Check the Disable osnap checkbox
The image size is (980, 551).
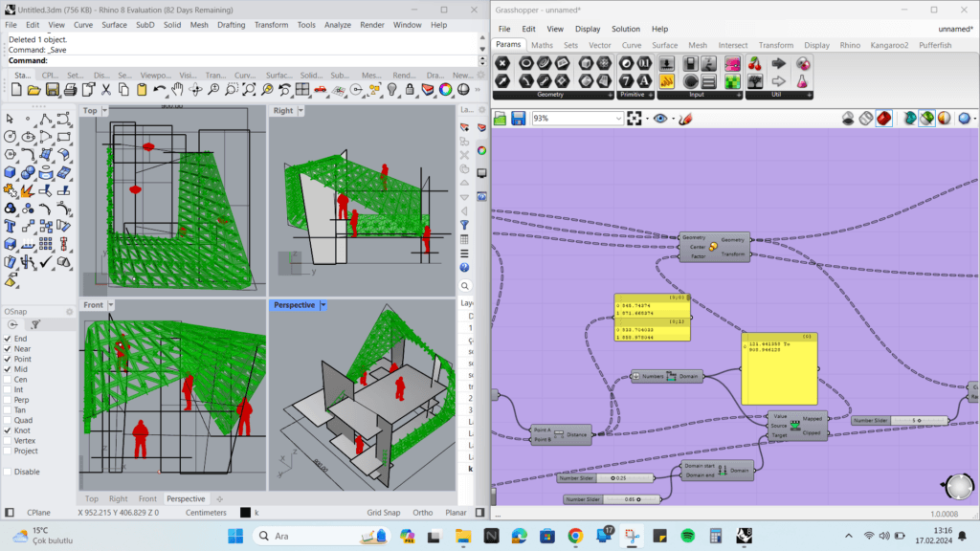click(x=8, y=472)
